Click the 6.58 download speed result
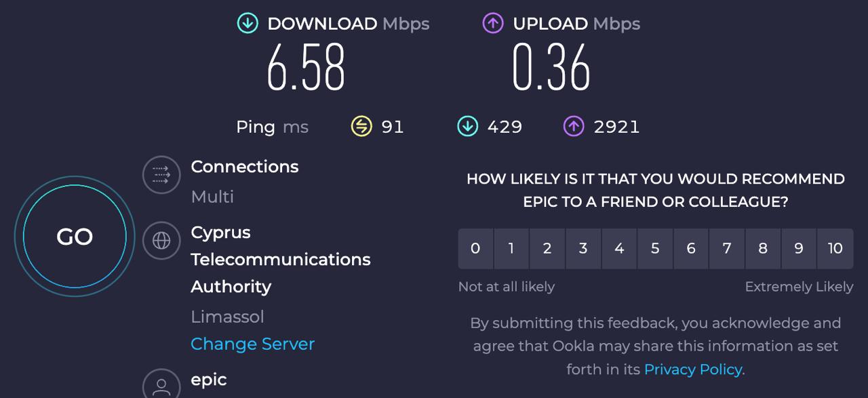The width and height of the screenshot is (868, 398). click(306, 67)
